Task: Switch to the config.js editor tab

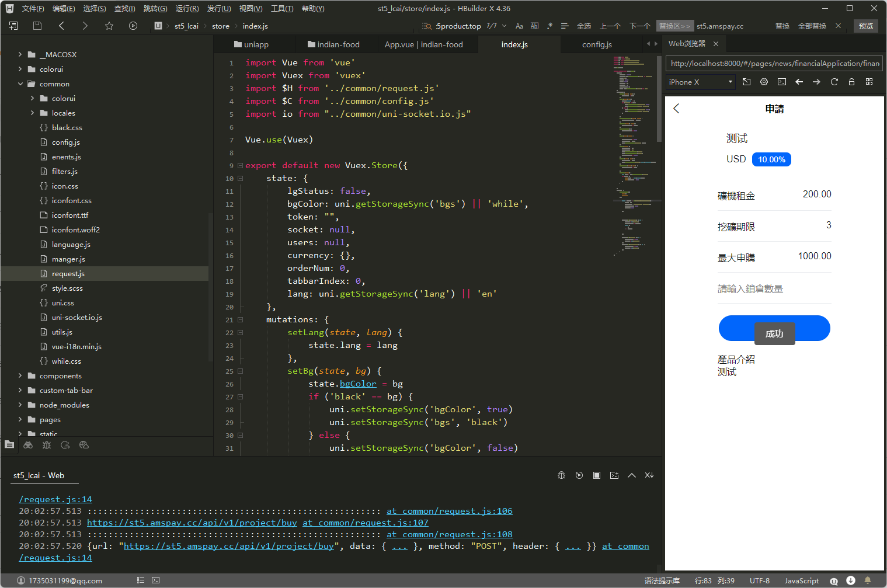Action: (597, 44)
